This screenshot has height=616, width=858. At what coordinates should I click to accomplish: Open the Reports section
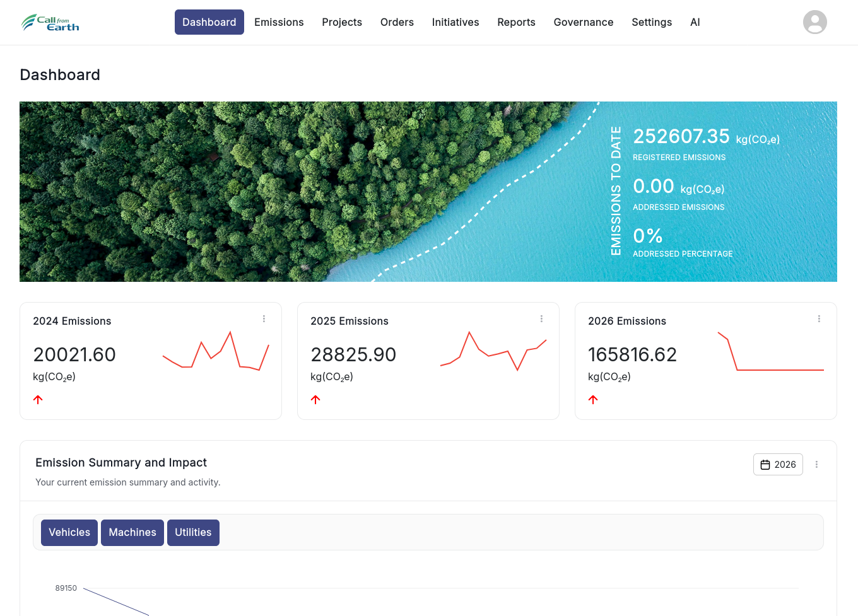(516, 23)
